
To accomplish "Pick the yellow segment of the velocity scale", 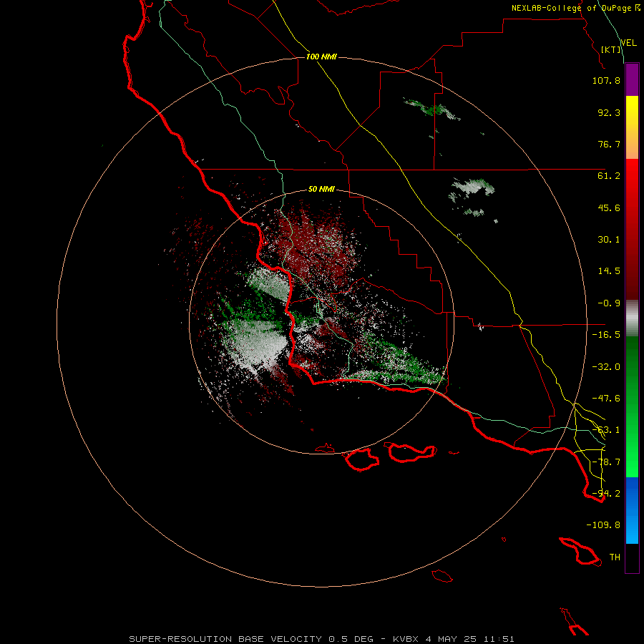I will (x=632, y=127).
